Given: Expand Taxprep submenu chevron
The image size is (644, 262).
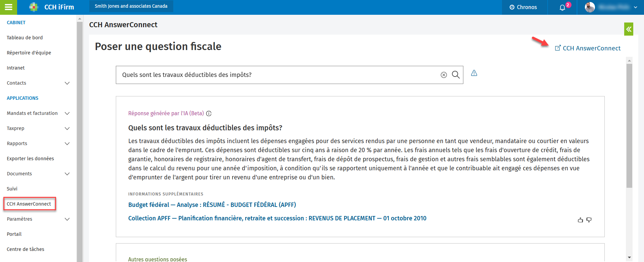Looking at the screenshot, I should [x=67, y=128].
